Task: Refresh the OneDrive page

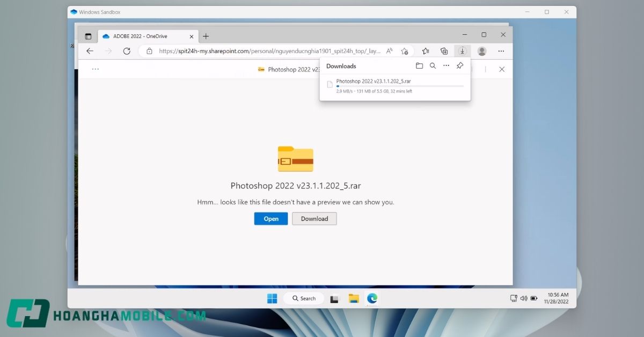Action: click(x=127, y=51)
